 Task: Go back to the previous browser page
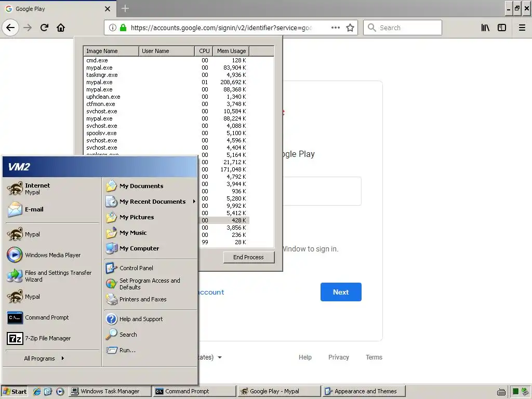[x=10, y=28]
